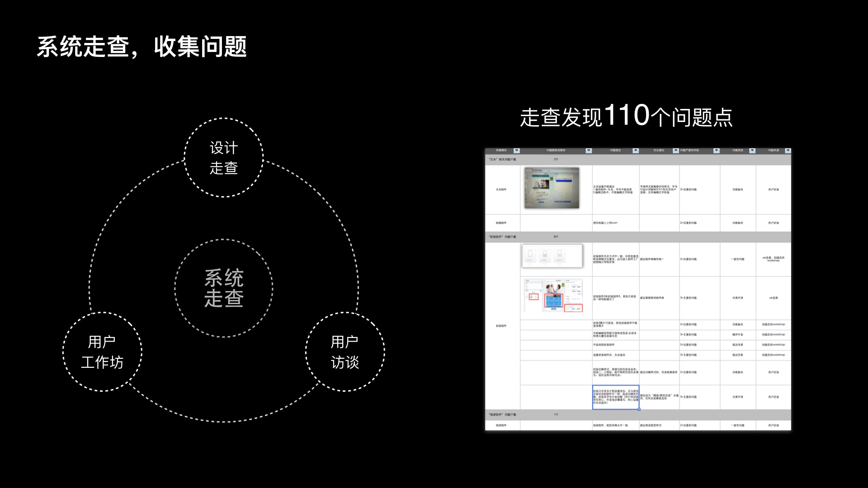868x488 pixels.
Task: Click the central 系统走查 circle
Action: coord(224,288)
